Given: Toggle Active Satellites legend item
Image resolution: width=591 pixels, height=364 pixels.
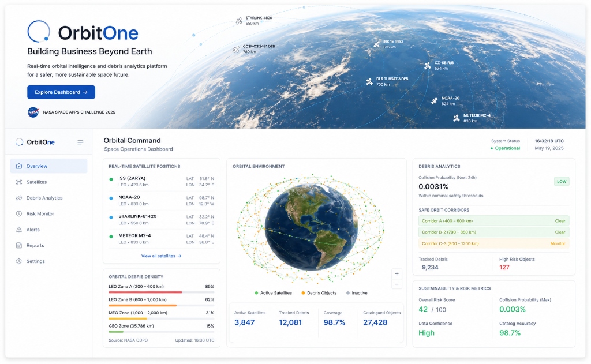Looking at the screenshot, I should click(x=273, y=293).
